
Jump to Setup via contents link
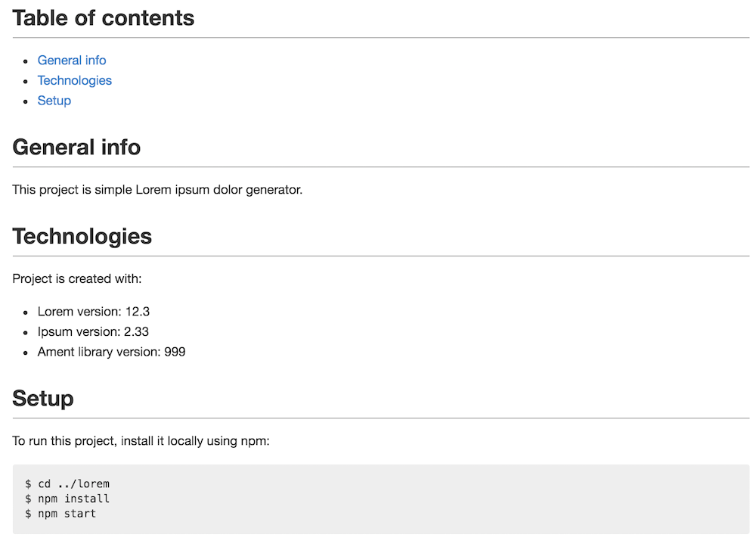pos(54,101)
